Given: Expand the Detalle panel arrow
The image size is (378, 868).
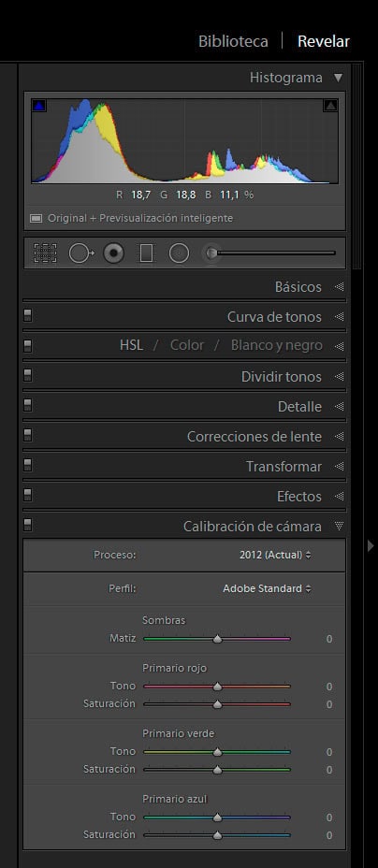Looking at the screenshot, I should tap(340, 406).
